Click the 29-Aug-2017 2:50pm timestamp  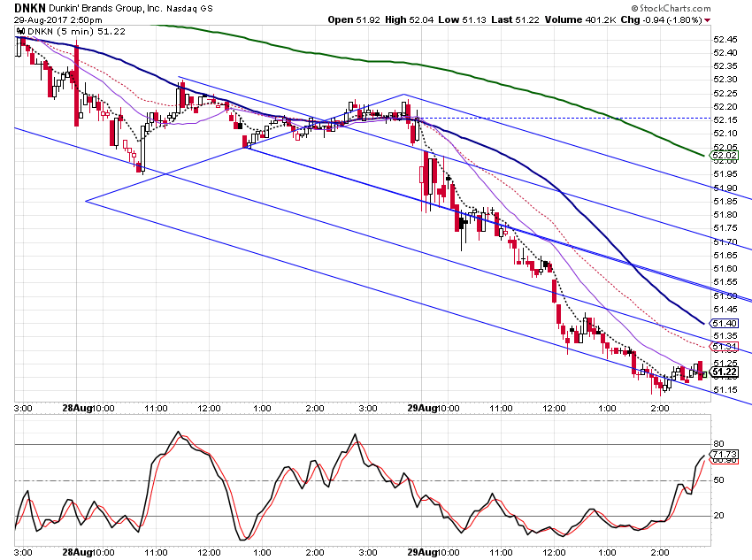click(58, 20)
